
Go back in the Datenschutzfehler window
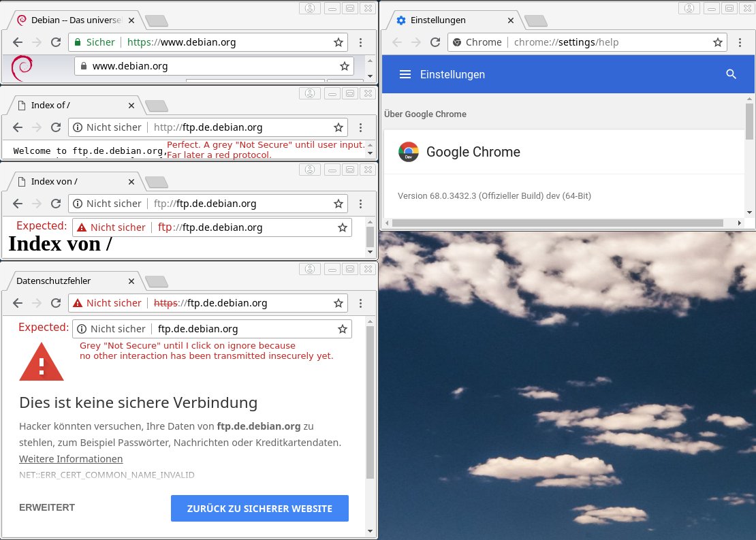click(x=18, y=303)
